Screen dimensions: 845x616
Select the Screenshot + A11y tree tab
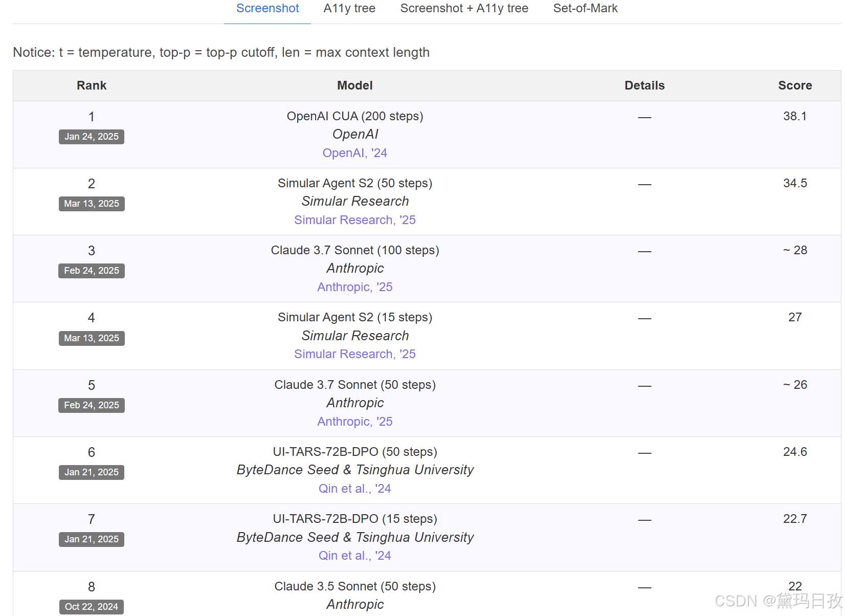point(464,9)
